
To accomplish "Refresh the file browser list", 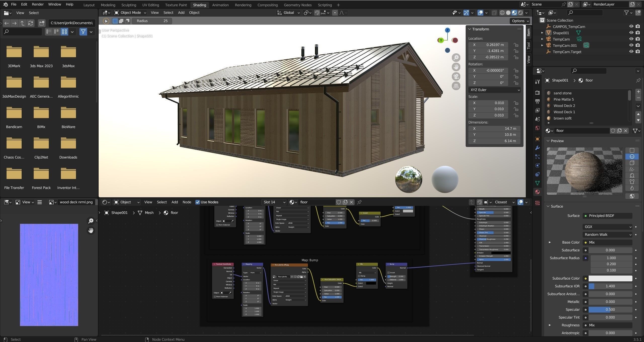I will (x=30, y=23).
